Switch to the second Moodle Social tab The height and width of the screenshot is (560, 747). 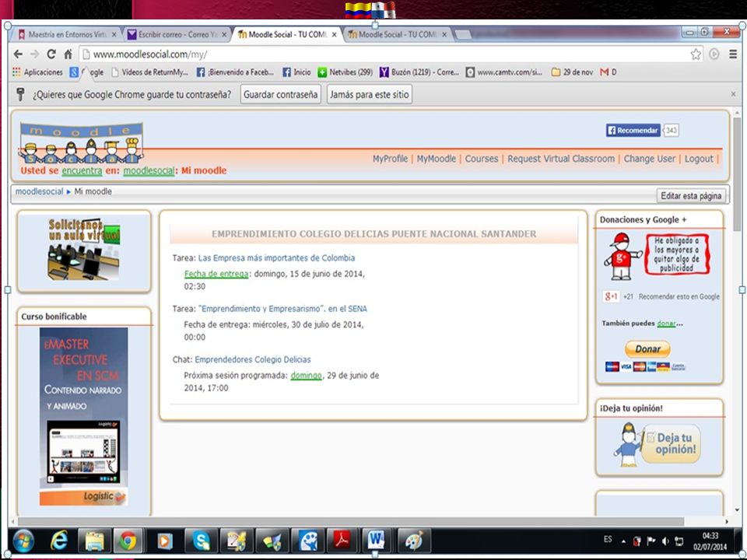[398, 34]
